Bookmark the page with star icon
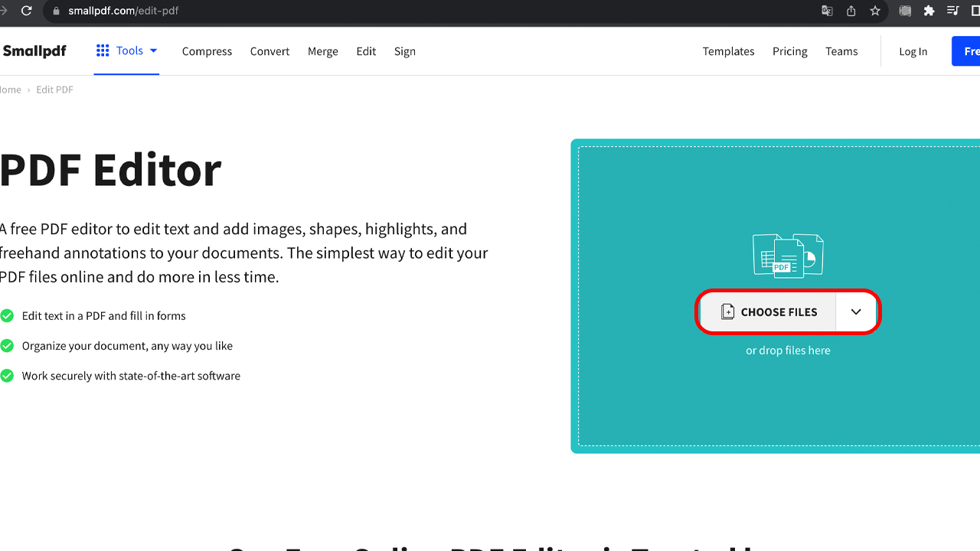980x551 pixels. 875,11
